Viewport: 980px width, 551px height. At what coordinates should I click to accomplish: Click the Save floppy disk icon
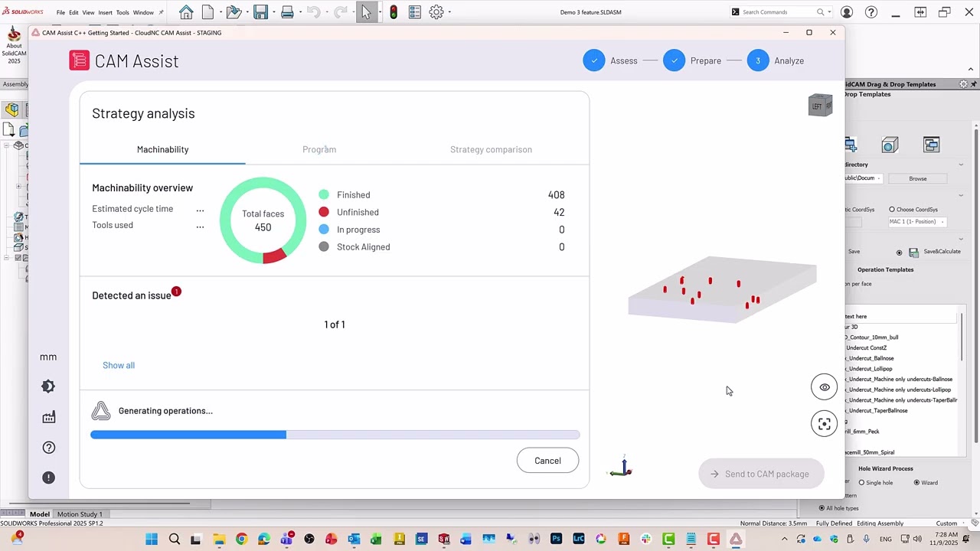[x=261, y=12]
